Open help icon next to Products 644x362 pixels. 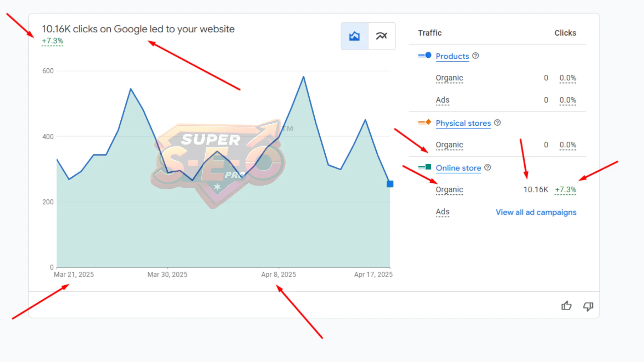pyautogui.click(x=475, y=56)
